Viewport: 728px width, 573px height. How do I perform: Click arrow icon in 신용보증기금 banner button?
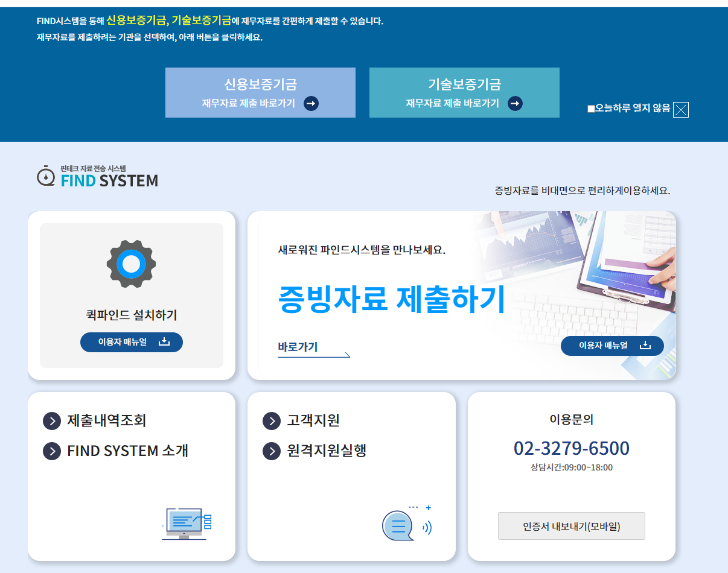[x=311, y=104]
